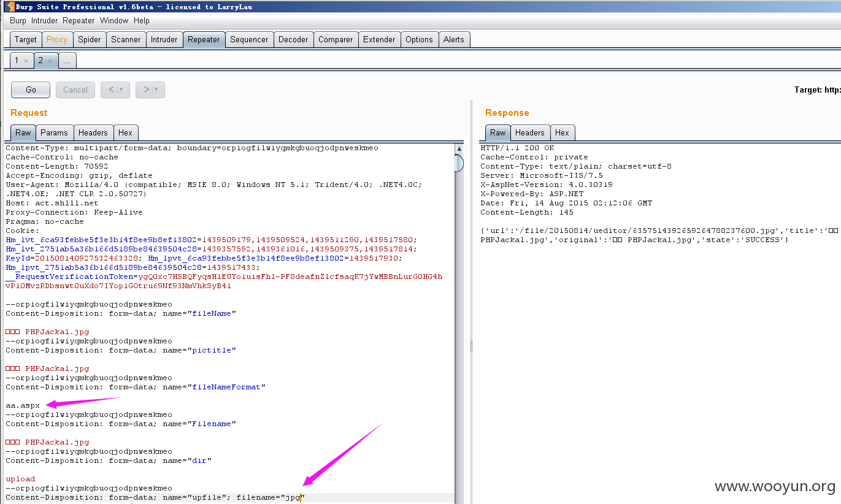Switch to the Scanner tab
The height and width of the screenshot is (504, 841).
126,39
